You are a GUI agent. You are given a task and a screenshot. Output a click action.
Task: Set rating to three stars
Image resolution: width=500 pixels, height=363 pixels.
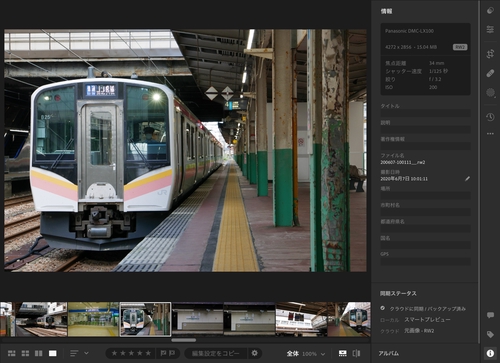click(x=131, y=353)
